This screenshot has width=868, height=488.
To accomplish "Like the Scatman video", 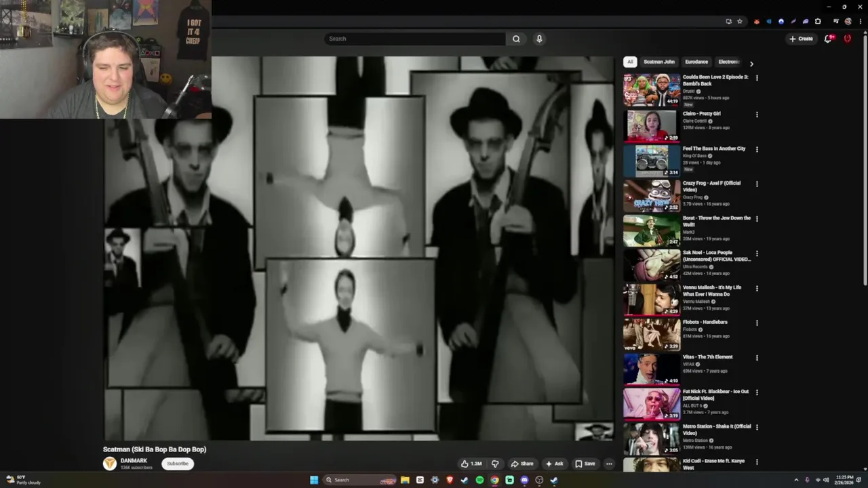I will pyautogui.click(x=471, y=464).
